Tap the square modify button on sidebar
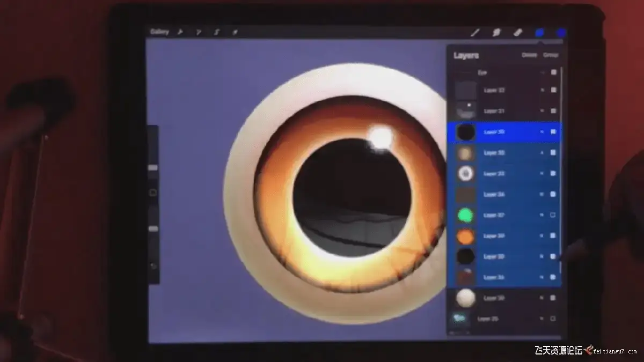The height and width of the screenshot is (362, 644). pyautogui.click(x=153, y=192)
